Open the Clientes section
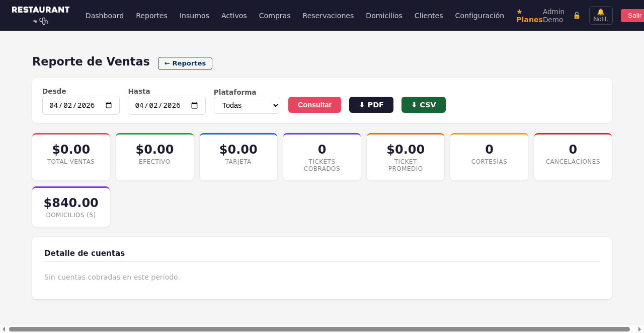 [429, 16]
